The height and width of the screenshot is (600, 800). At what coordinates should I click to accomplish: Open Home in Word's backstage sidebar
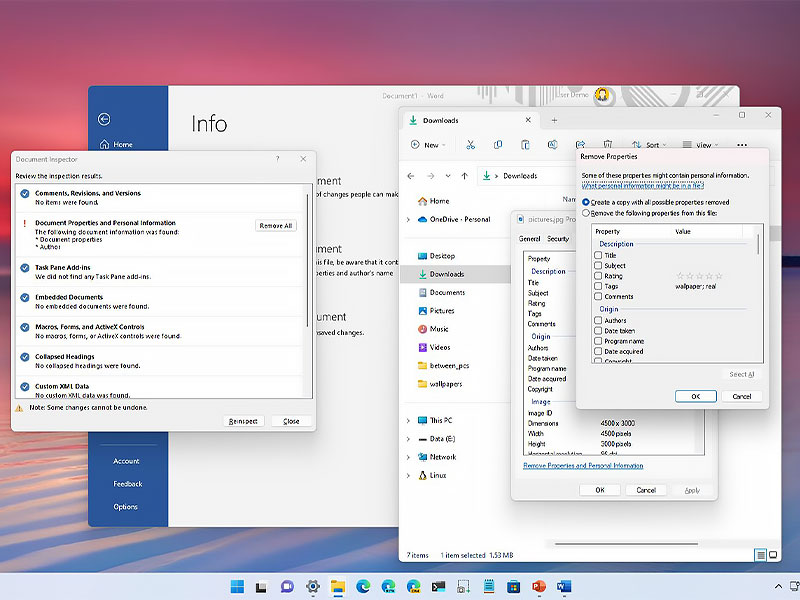(x=116, y=145)
